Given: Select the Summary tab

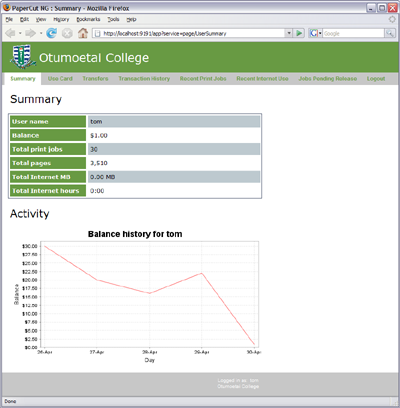Looking at the screenshot, I should (23, 79).
